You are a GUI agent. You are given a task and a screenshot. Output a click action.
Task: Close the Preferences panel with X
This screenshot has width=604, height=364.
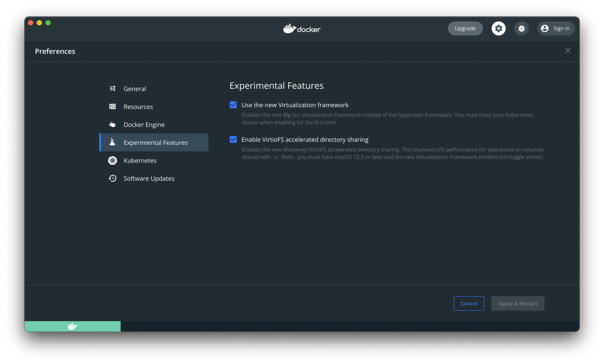(x=568, y=51)
